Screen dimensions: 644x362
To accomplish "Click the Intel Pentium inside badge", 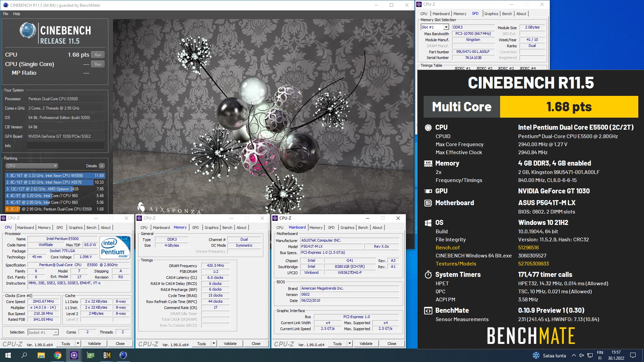I will point(115,247).
